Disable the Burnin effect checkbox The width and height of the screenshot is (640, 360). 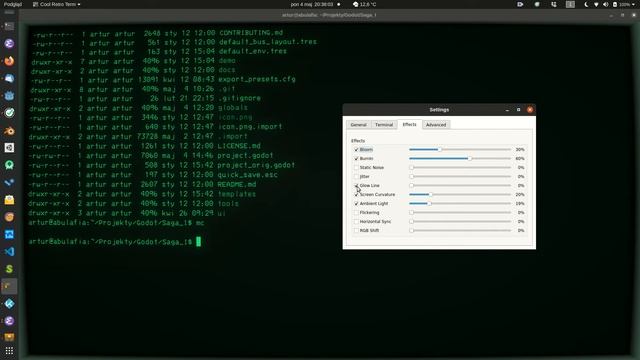[356, 159]
